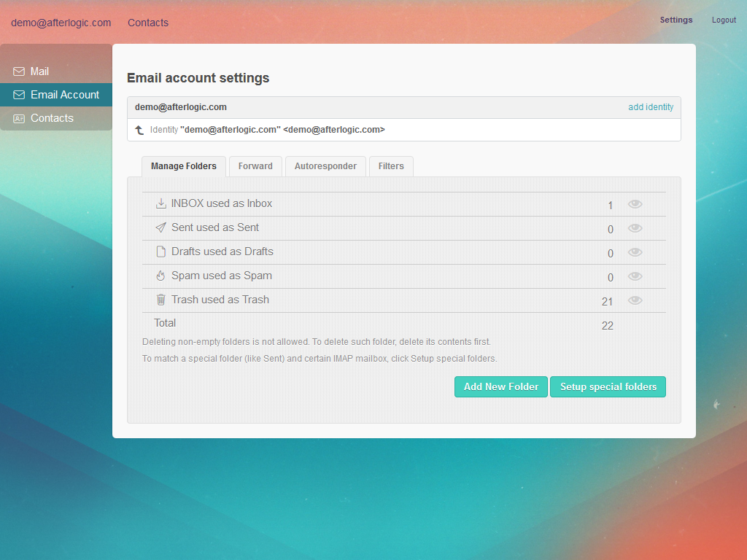The height and width of the screenshot is (560, 747).
Task: Toggle the Trash folder eye icon
Action: point(635,300)
